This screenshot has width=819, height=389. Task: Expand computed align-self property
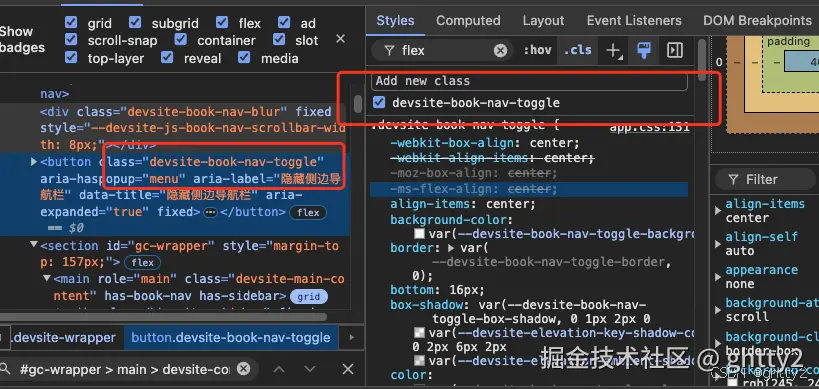(719, 244)
